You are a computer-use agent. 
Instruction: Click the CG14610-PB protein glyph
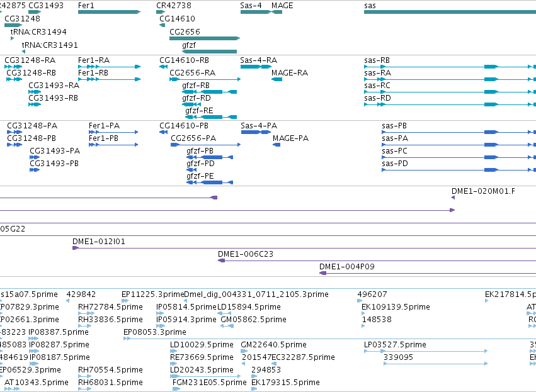pos(163,132)
